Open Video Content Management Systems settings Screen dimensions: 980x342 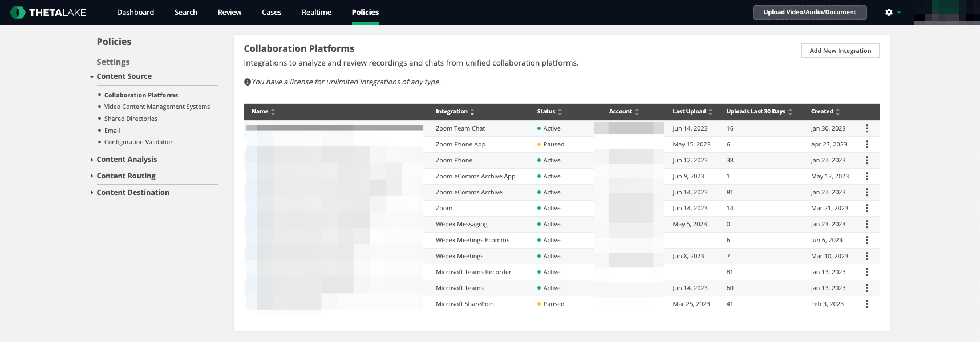157,107
